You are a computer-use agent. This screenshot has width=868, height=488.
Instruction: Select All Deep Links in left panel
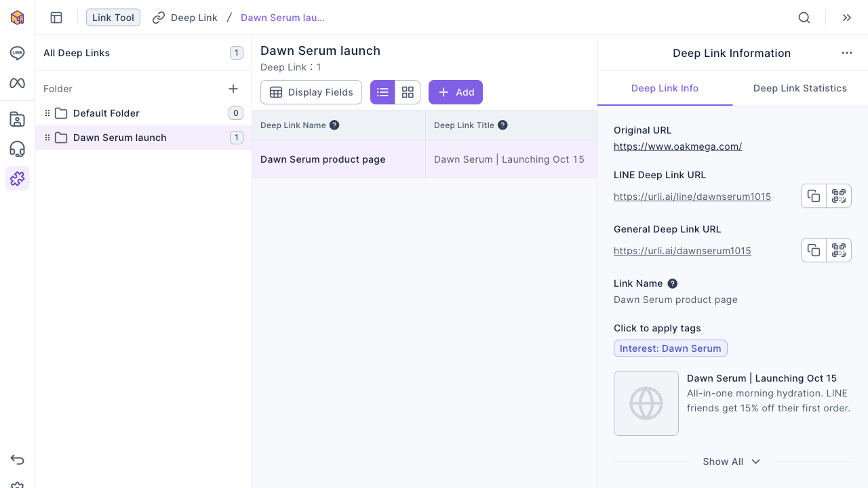coord(143,53)
